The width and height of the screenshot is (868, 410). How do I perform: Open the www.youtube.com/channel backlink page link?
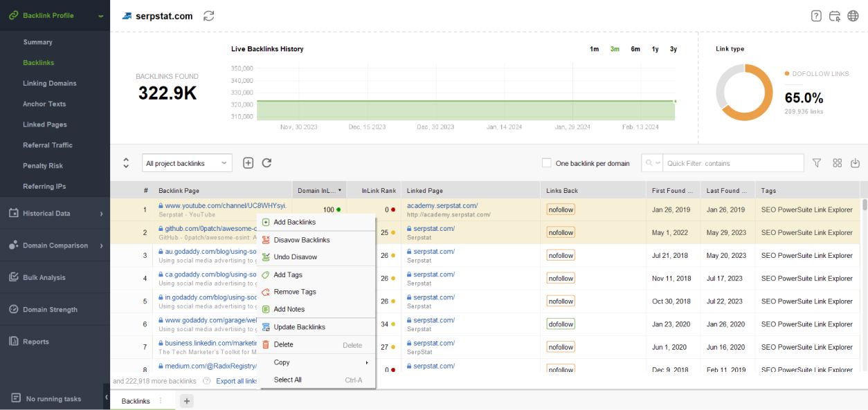point(226,206)
